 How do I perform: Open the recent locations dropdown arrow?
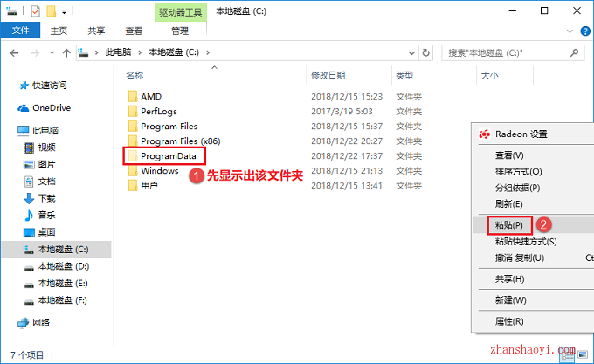coord(52,53)
